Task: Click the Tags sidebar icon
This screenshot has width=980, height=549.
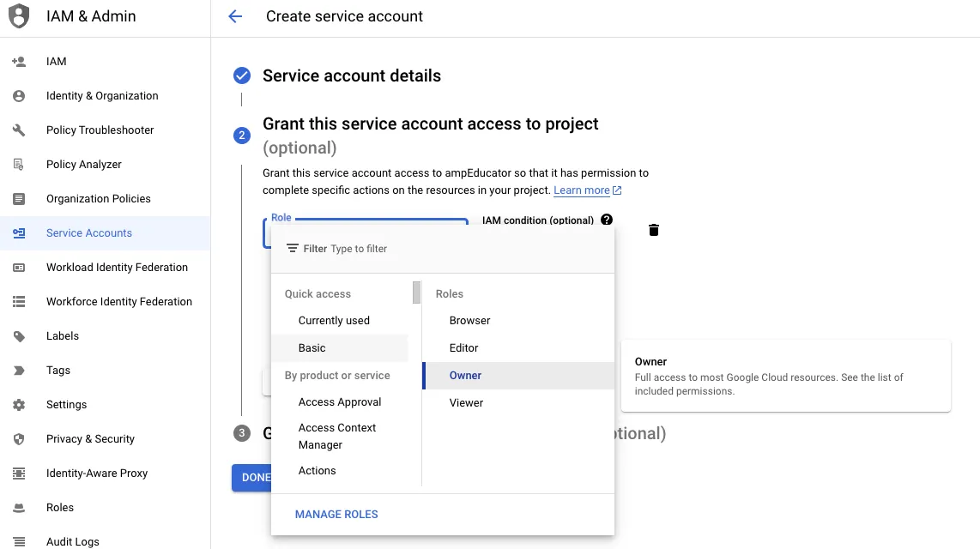Action: [x=19, y=371]
